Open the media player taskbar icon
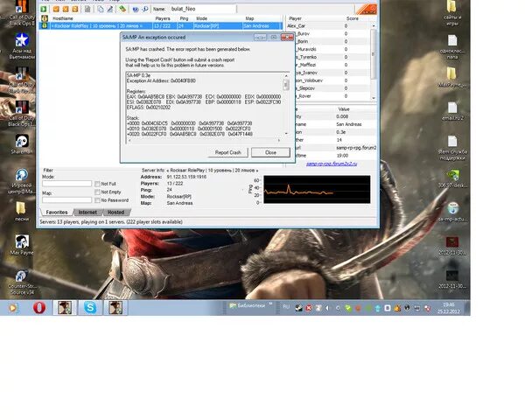Viewport: 525px width, 420px height. point(13,307)
